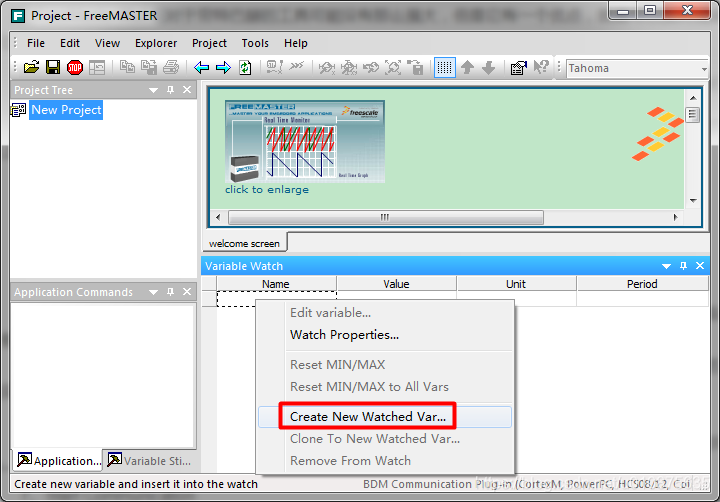Close the Variable Watch panel
The image size is (720, 502).
(x=700, y=265)
